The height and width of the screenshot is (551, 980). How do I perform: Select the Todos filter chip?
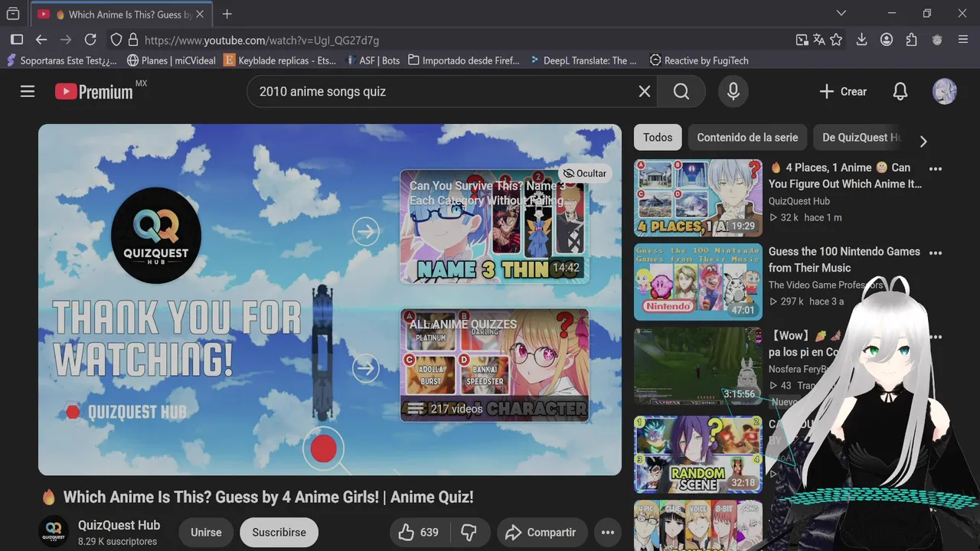tap(658, 137)
